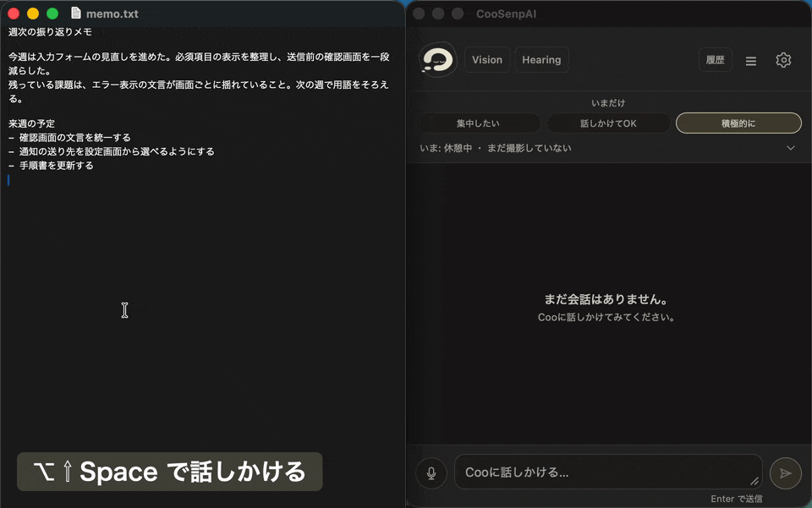The image size is (812, 508).
Task: Click the いまだけ label
Action: 608,103
